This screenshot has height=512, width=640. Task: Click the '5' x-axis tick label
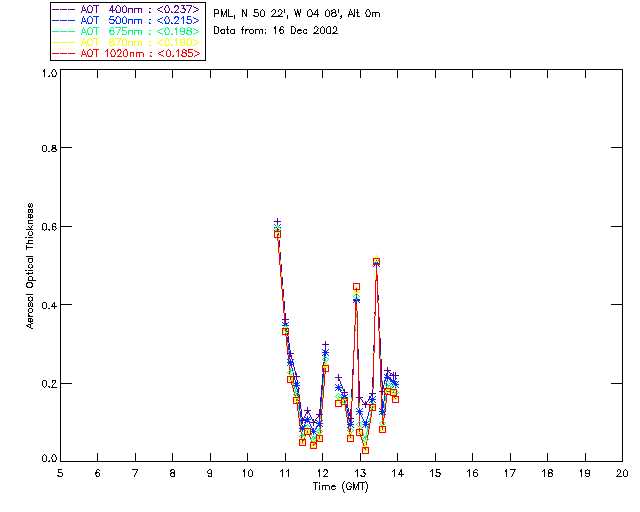click(60, 473)
